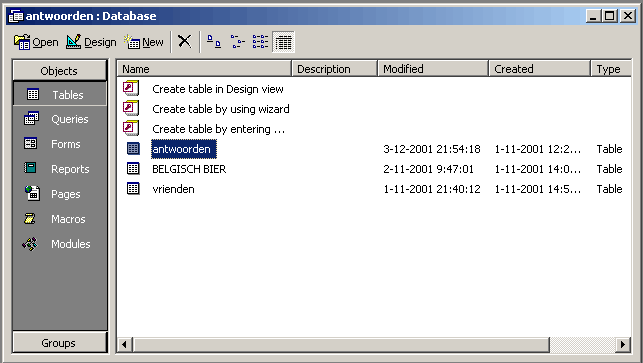This screenshot has width=643, height=363.
Task: Maximize the antwoorden Database window
Action: (x=610, y=16)
